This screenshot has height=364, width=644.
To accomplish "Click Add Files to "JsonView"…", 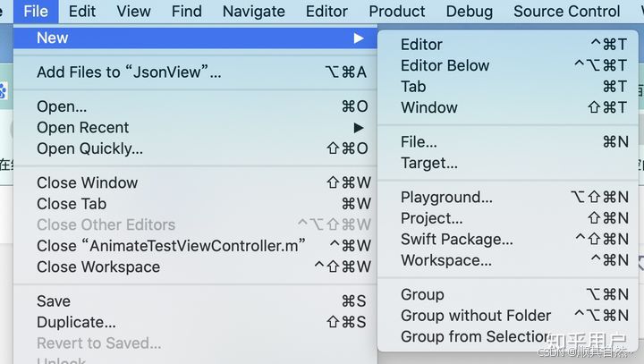I will (x=196, y=72).
